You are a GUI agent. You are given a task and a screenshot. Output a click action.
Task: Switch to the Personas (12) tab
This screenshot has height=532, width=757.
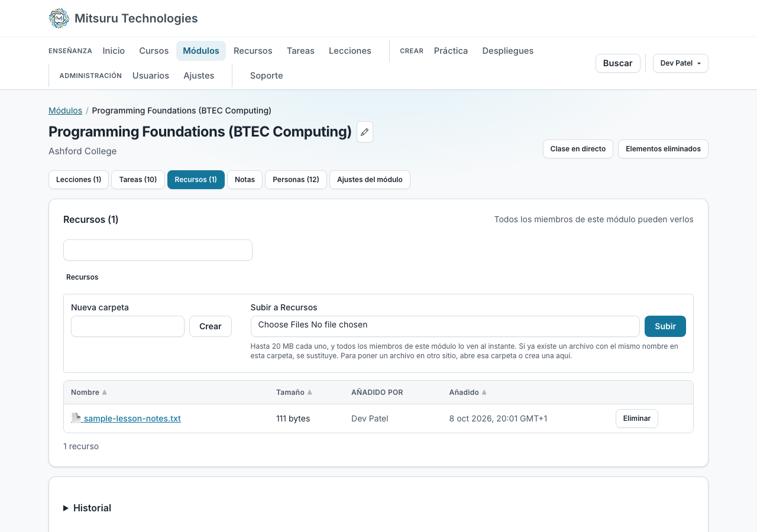coord(296,180)
